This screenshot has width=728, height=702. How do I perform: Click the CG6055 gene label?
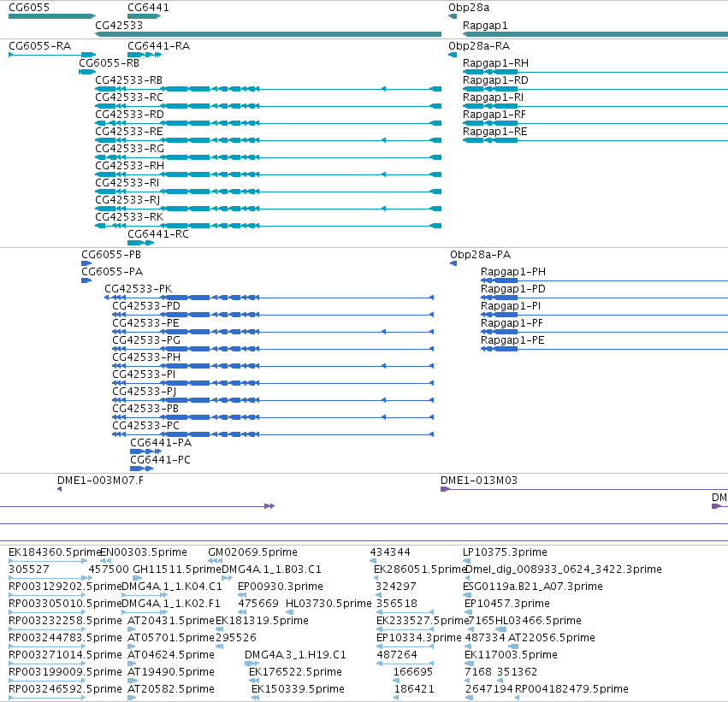(x=29, y=8)
